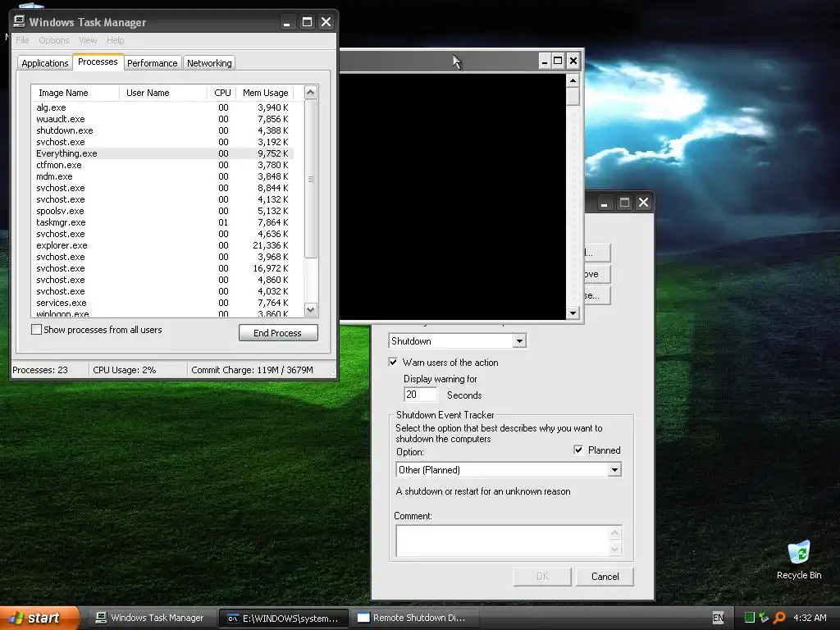The width and height of the screenshot is (840, 630).
Task: Toggle Warn users of the action checkbox
Action: (393, 362)
